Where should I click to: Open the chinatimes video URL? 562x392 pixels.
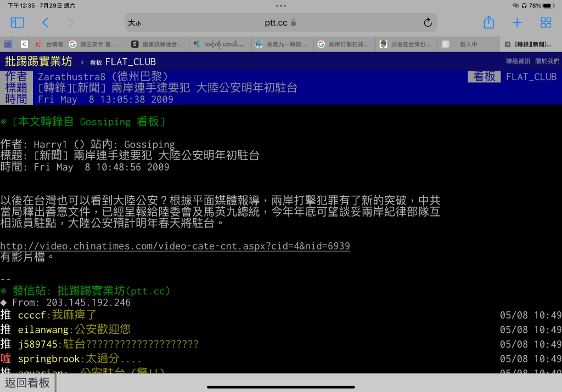(x=175, y=246)
